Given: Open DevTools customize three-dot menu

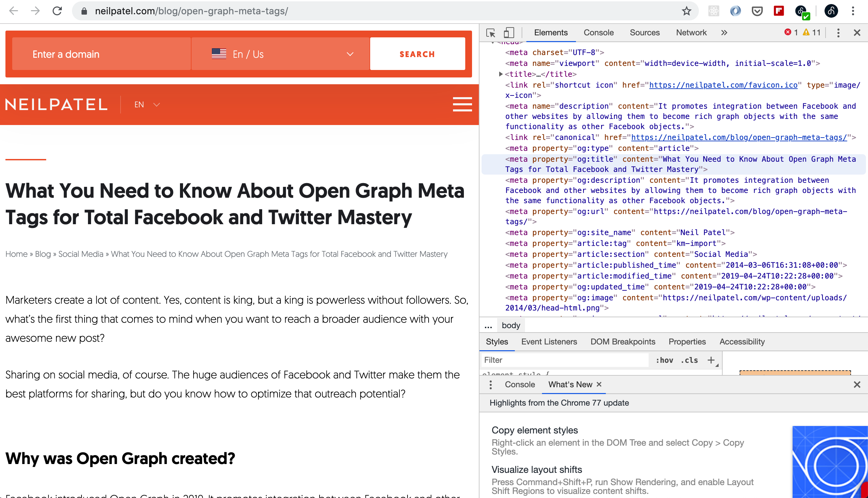Looking at the screenshot, I should pyautogui.click(x=838, y=33).
